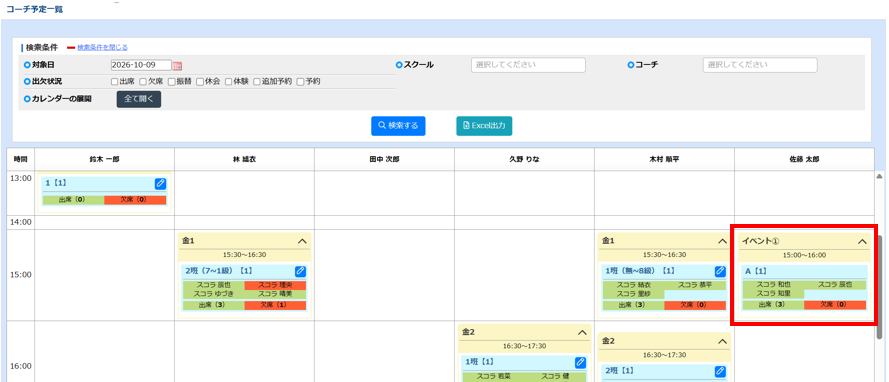The height and width of the screenshot is (382, 889).
Task: Click the 対象日 date input field
Action: (x=141, y=65)
